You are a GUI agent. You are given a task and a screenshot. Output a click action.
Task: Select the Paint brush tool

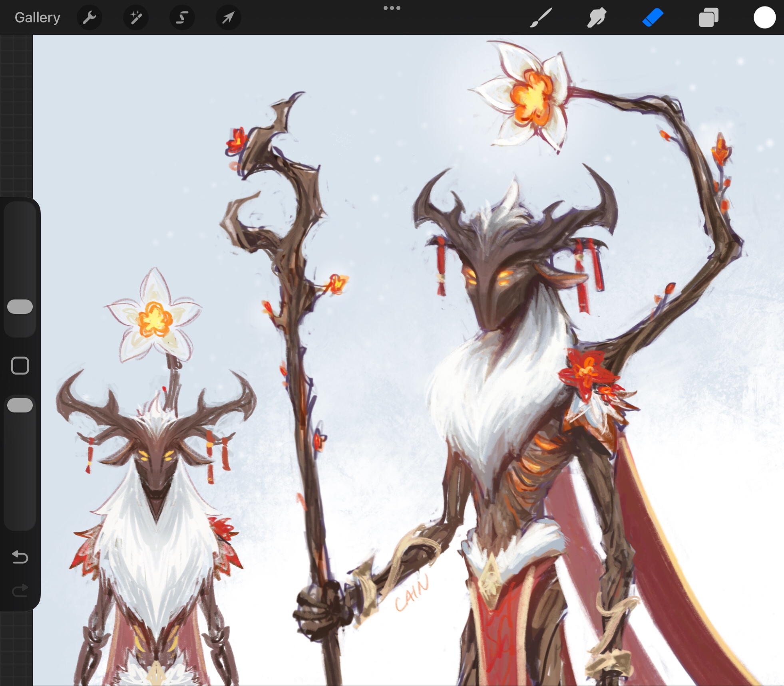541,18
